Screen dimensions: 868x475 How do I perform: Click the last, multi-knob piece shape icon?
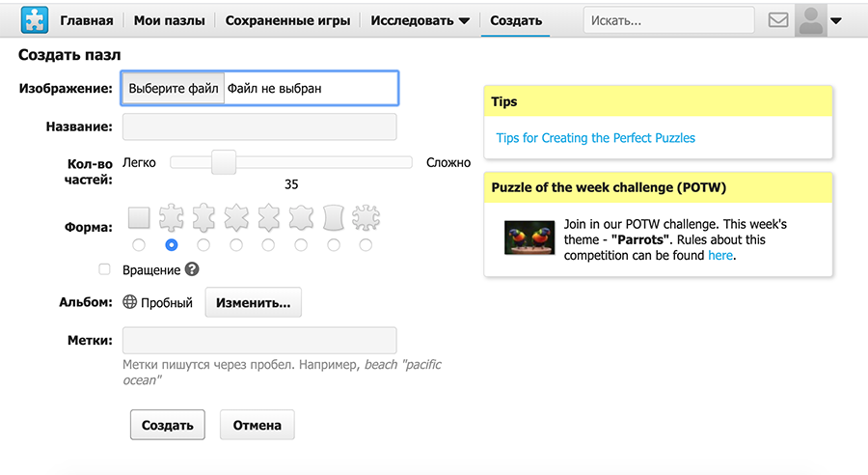pyautogui.click(x=366, y=217)
